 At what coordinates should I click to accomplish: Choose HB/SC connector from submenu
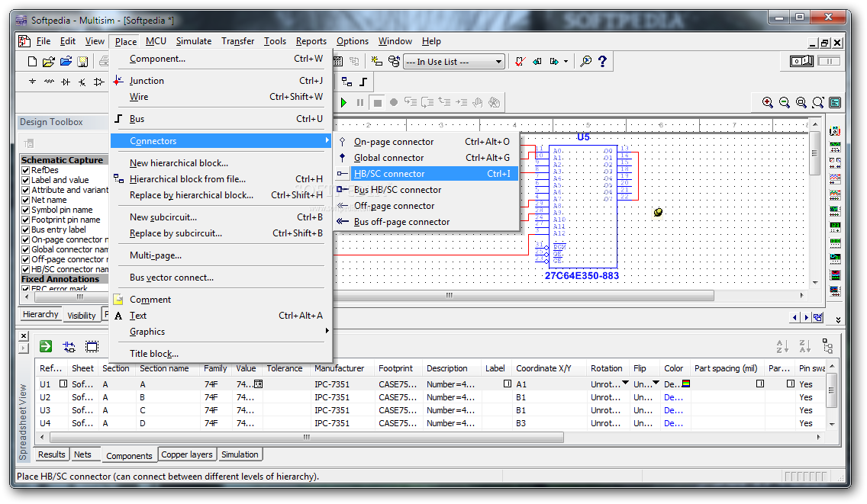(x=426, y=174)
